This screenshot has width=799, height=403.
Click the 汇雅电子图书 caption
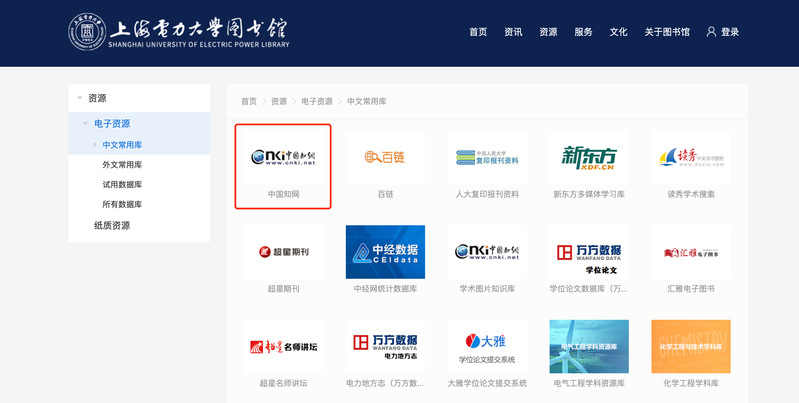pyautogui.click(x=691, y=289)
